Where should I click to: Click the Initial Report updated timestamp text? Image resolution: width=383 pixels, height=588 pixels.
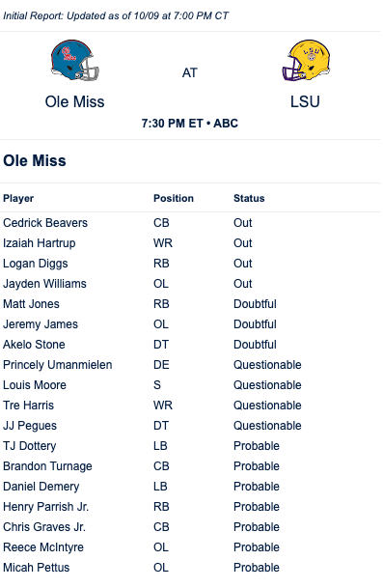coord(116,15)
